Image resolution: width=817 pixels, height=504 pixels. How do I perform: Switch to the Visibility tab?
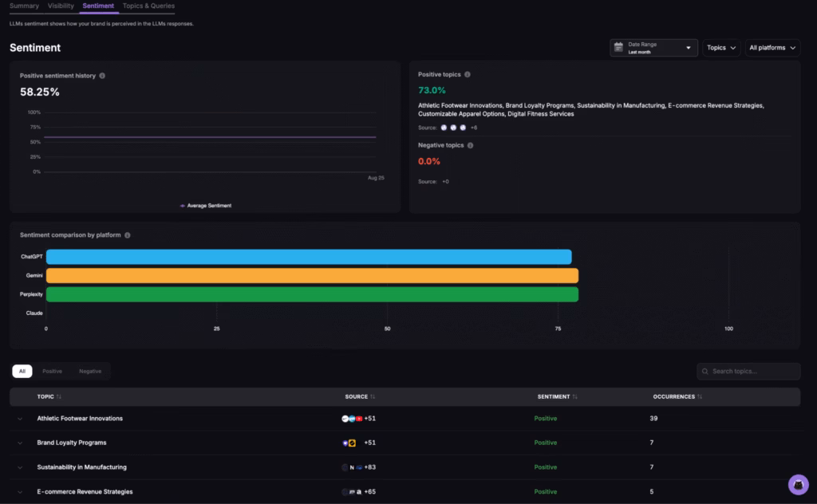point(61,6)
